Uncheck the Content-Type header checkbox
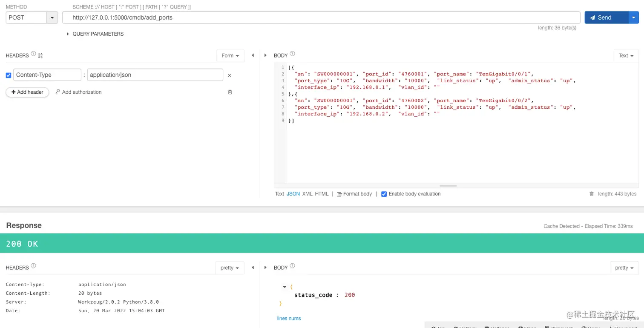Screen dimensions: 644x328 click(x=9, y=75)
